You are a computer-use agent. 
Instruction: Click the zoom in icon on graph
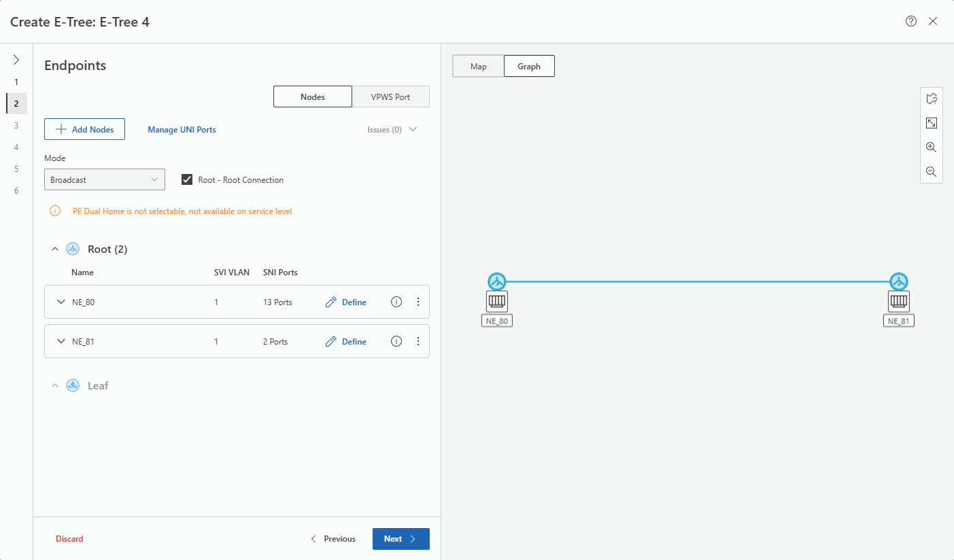931,147
